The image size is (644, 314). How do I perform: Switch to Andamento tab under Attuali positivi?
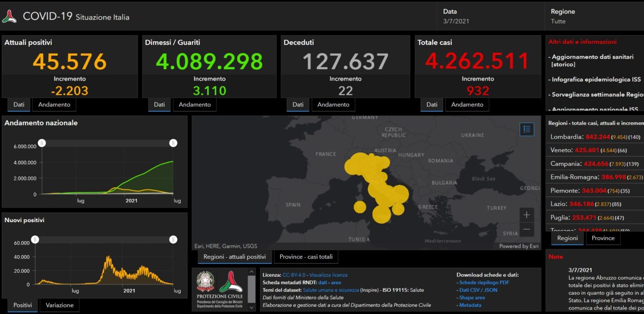pos(54,104)
